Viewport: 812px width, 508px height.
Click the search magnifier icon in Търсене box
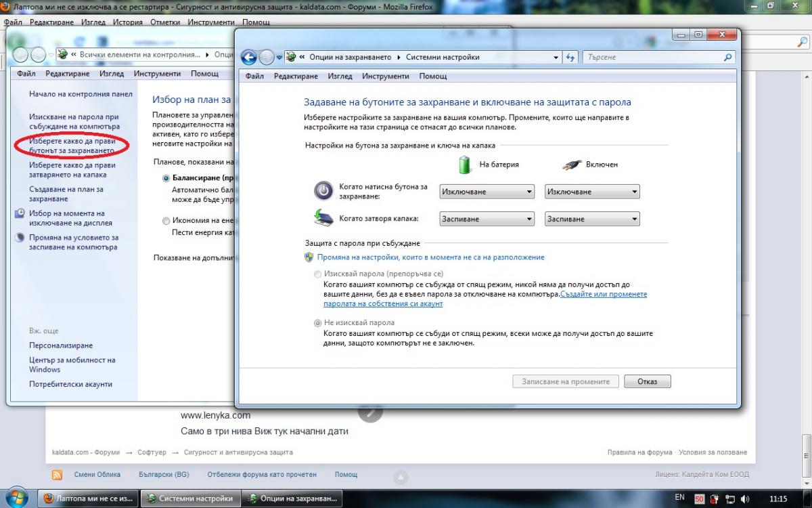728,58
